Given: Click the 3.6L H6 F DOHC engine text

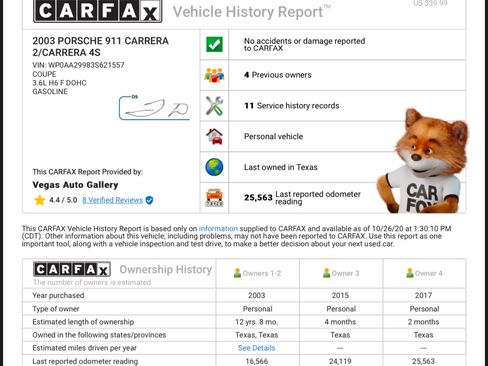Looking at the screenshot, I should click(59, 83).
